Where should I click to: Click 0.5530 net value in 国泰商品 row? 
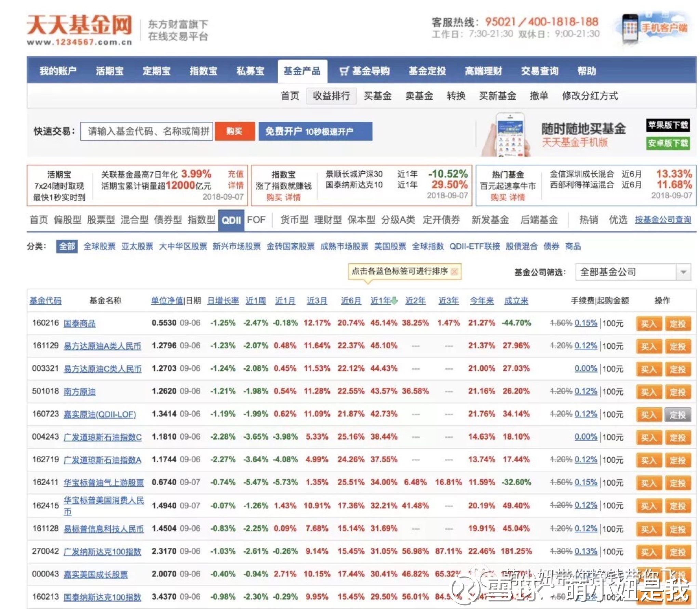[164, 323]
